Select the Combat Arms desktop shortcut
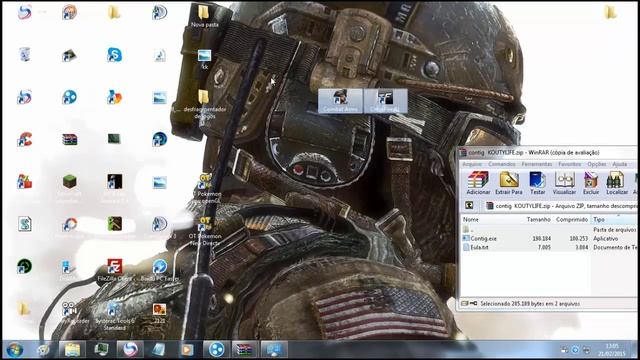 tap(340, 101)
